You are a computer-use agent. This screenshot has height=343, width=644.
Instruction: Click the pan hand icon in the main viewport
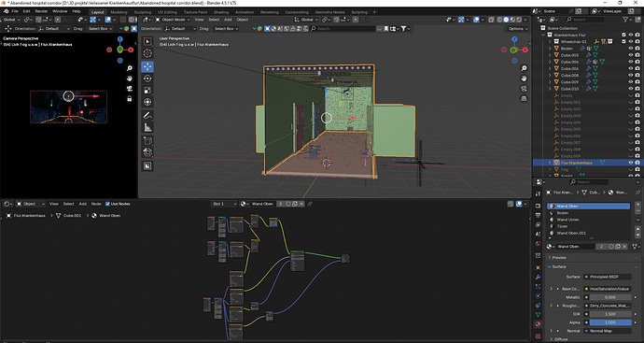click(x=524, y=79)
